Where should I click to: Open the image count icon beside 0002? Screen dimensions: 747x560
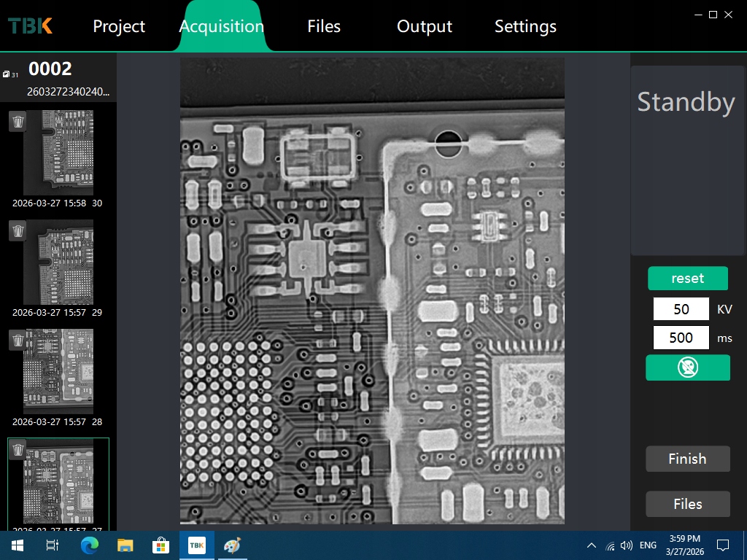coord(7,74)
